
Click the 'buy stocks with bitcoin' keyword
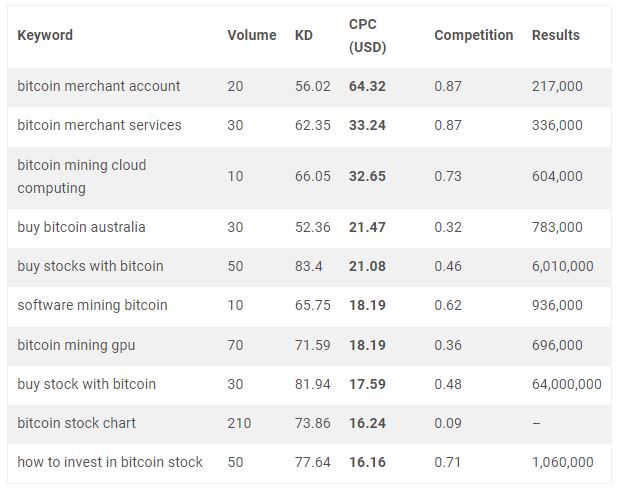(x=90, y=266)
